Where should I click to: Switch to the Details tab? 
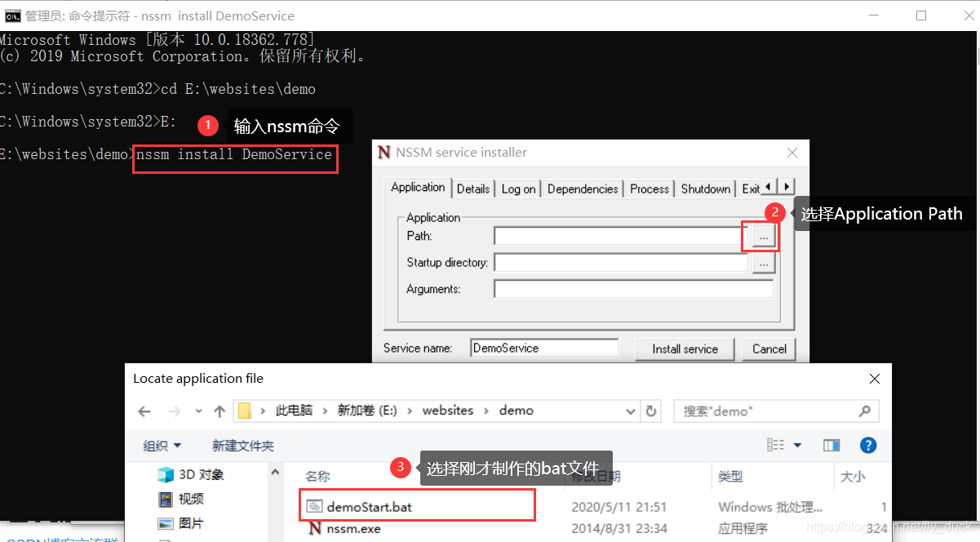(x=473, y=189)
